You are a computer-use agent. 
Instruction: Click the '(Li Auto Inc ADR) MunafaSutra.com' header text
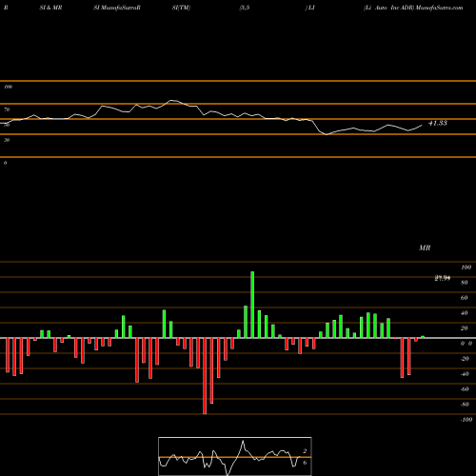point(413,8)
